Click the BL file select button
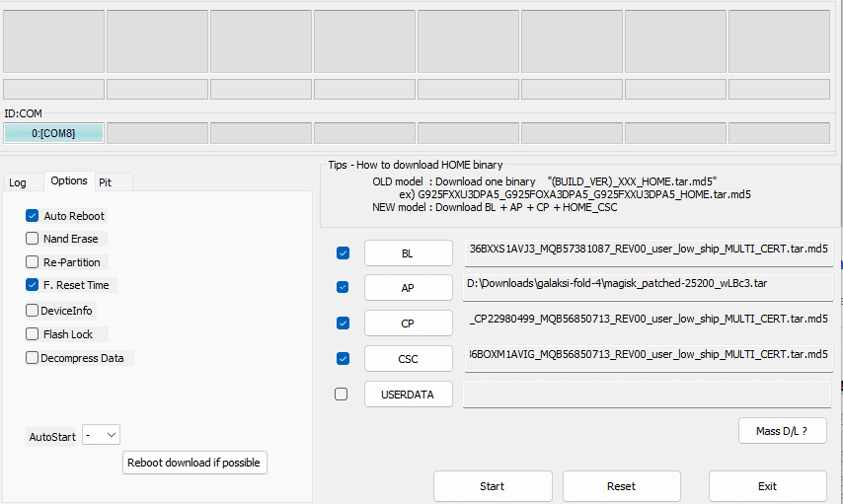 coord(408,253)
